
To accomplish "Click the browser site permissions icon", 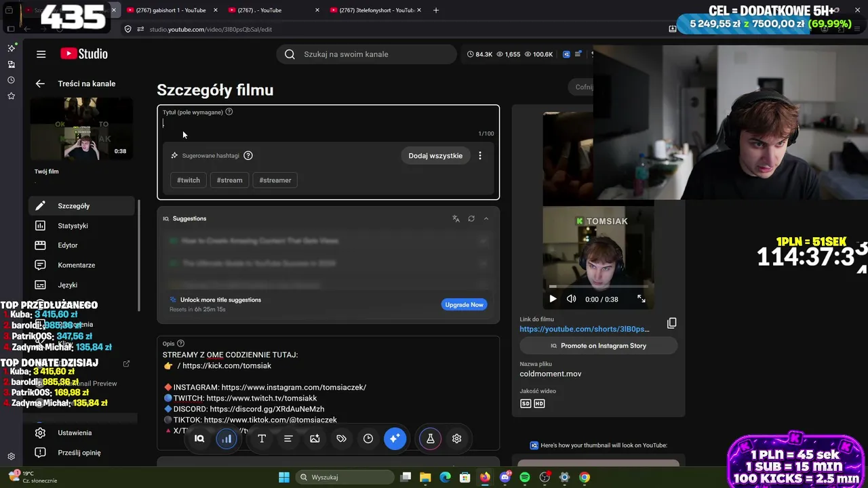I will [x=140, y=29].
